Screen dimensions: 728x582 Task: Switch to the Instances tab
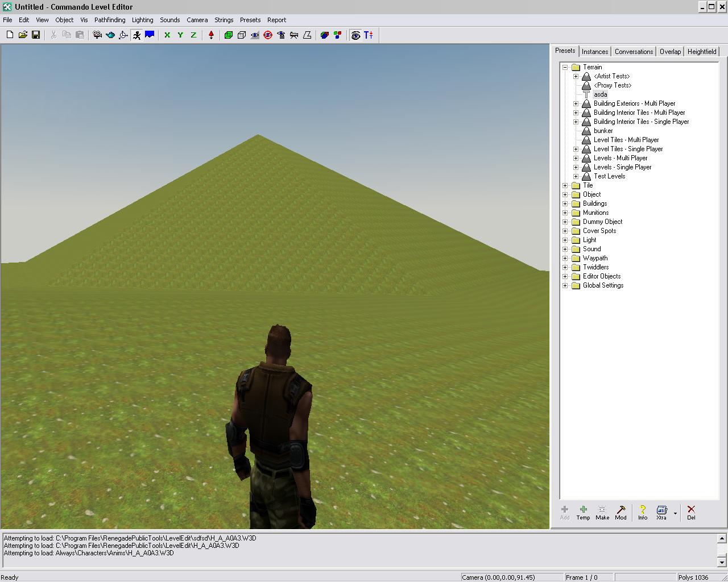595,52
